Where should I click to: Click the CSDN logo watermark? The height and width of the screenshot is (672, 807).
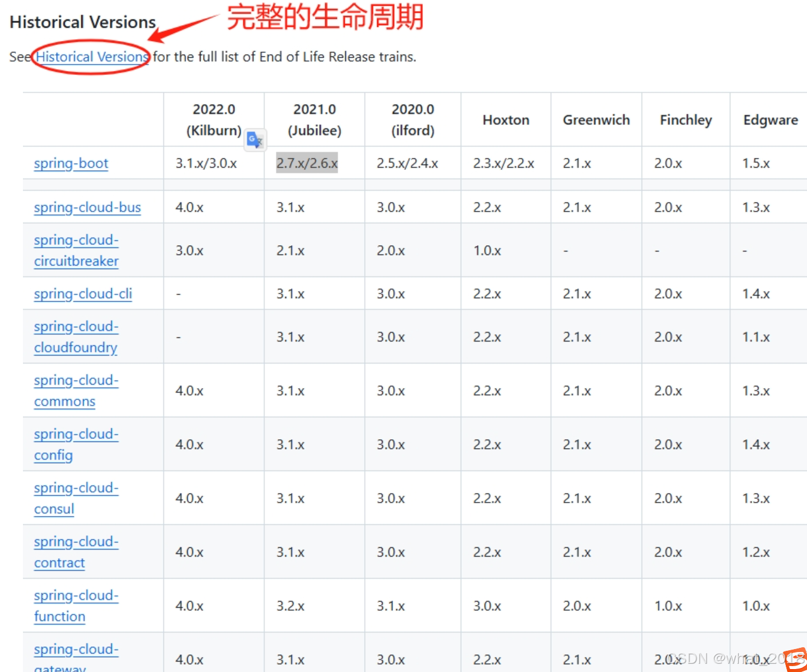pyautogui.click(x=793, y=658)
